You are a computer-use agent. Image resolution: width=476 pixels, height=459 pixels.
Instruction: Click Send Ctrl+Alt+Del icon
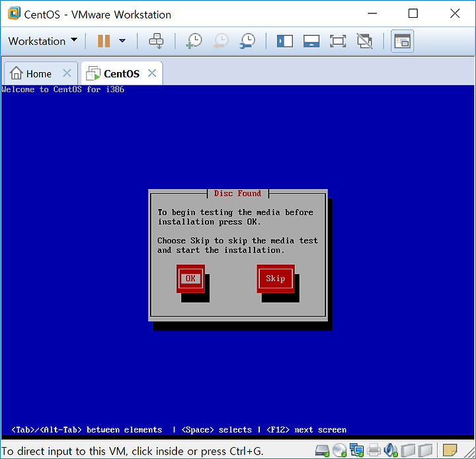coord(156,41)
